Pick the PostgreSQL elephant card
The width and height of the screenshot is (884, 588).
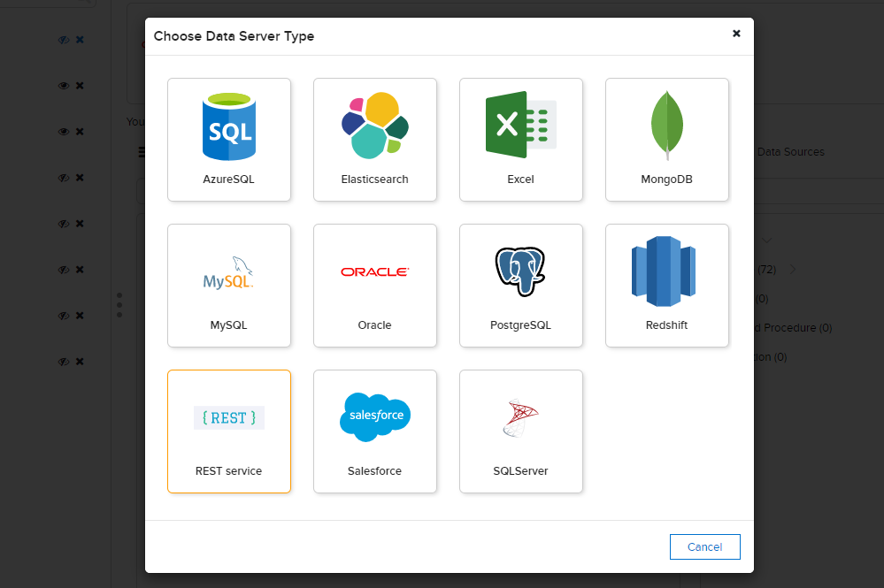521,286
